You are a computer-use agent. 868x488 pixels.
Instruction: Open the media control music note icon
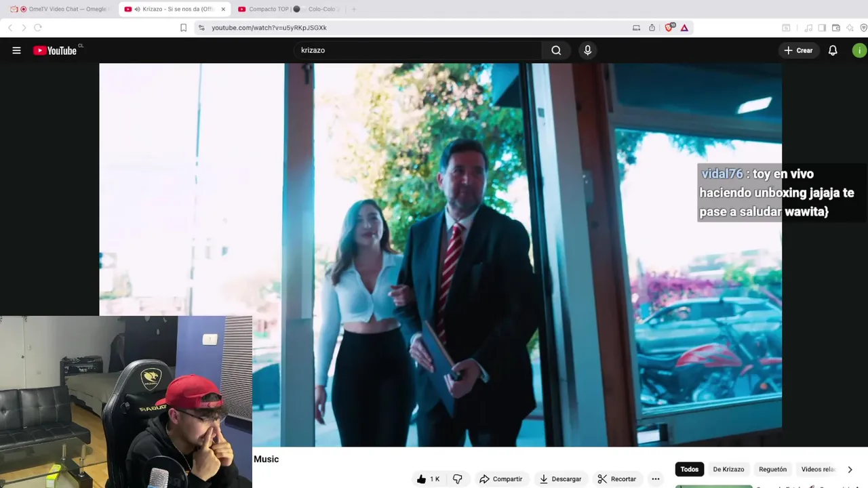pos(808,28)
